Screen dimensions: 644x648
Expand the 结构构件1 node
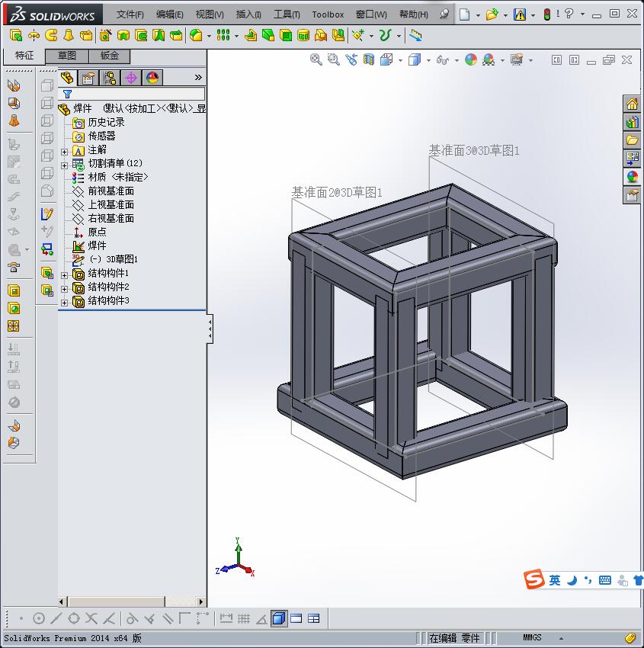click(65, 275)
